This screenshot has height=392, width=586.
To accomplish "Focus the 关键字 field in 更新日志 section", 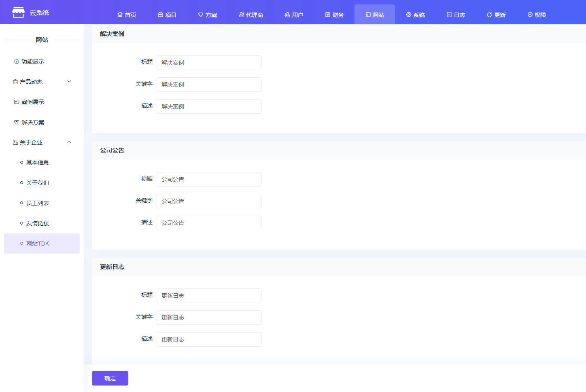I will point(209,318).
